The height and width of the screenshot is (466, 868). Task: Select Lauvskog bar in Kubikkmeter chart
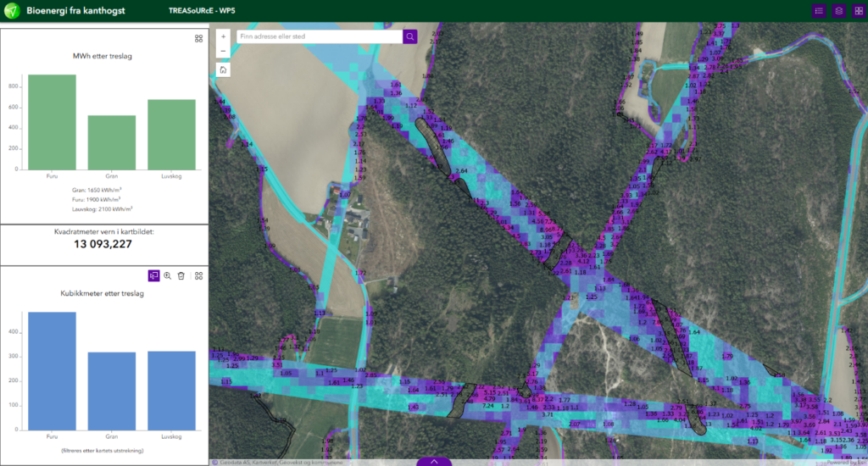[x=172, y=390]
